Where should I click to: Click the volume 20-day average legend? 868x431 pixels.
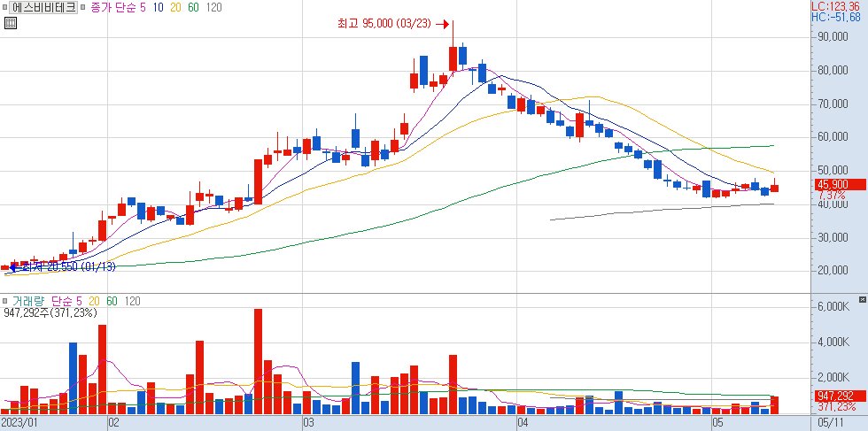pos(93,301)
